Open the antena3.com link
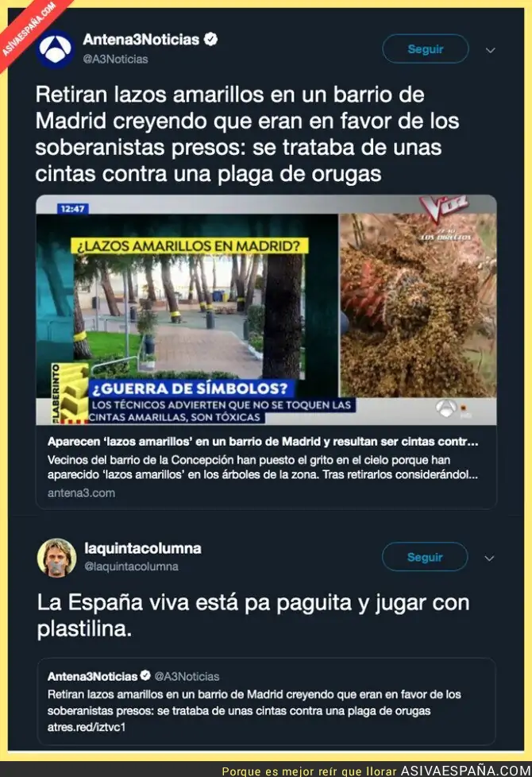Screen dimensions: 532x777 pyautogui.click(x=81, y=493)
